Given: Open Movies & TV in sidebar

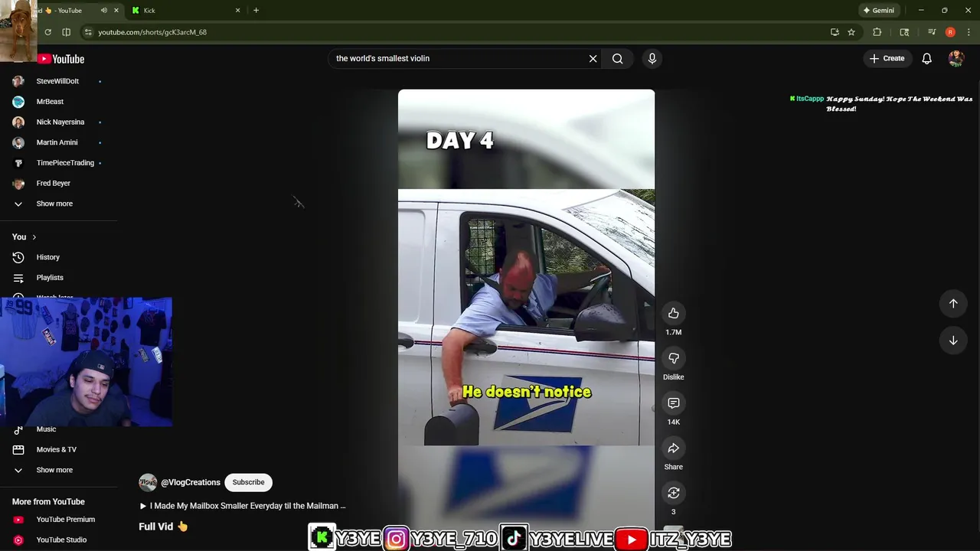Looking at the screenshot, I should click(x=58, y=450).
